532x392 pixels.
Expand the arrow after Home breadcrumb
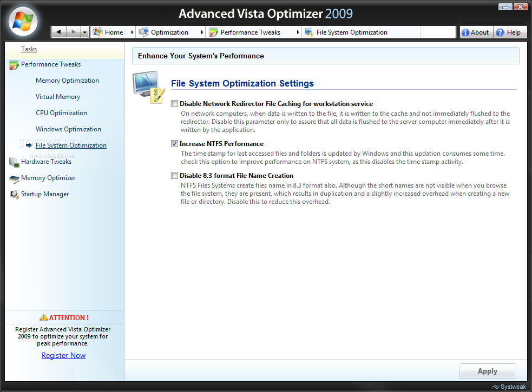point(132,32)
